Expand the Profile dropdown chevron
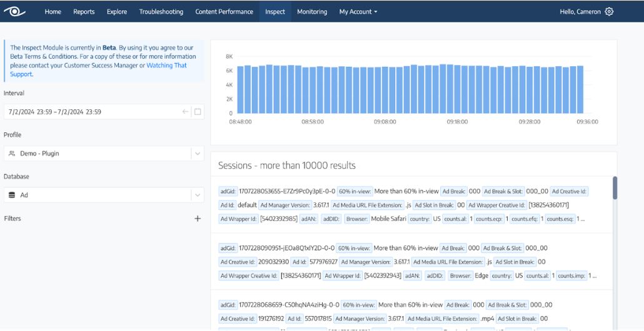Screen dimensions: 644x331 197,154
